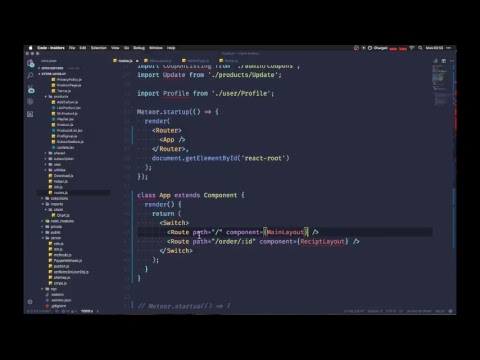This screenshot has width=480, height=360.
Task: Open the editor More Actions ellipsis
Action: coord(452,61)
